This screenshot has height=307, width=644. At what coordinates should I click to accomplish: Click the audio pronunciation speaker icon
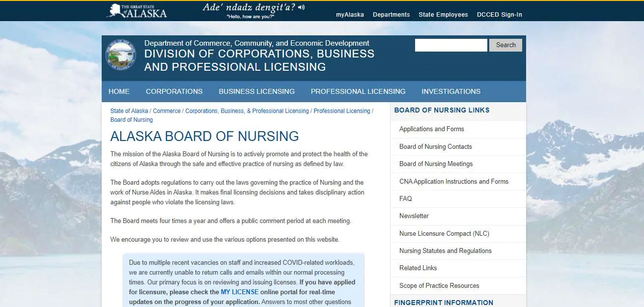(301, 7)
